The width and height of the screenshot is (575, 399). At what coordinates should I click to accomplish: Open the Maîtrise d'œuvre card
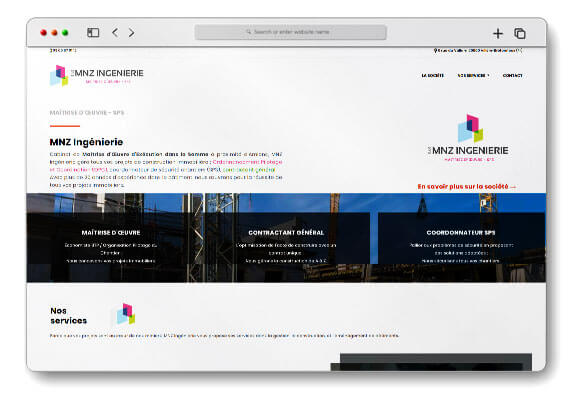[111, 238]
